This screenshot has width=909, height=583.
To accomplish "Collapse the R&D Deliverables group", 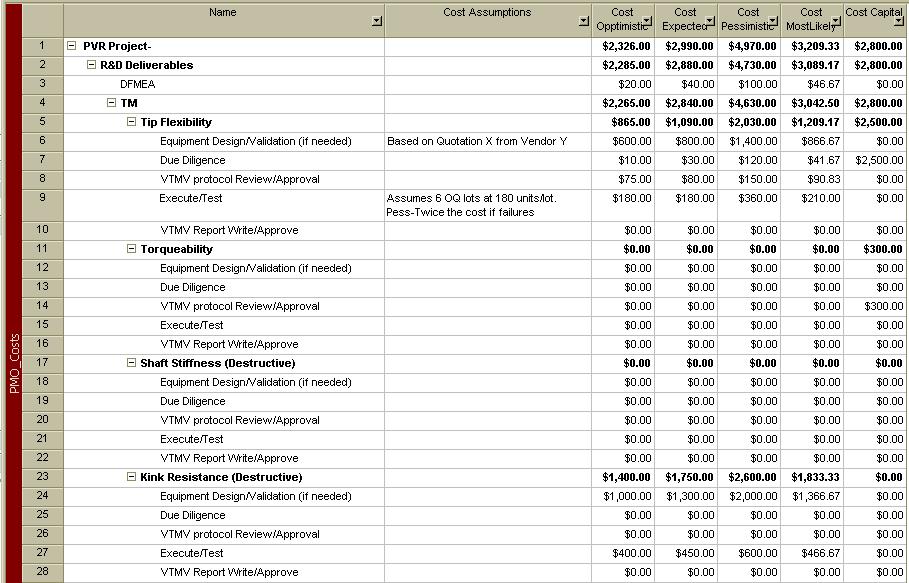I will click(91, 65).
